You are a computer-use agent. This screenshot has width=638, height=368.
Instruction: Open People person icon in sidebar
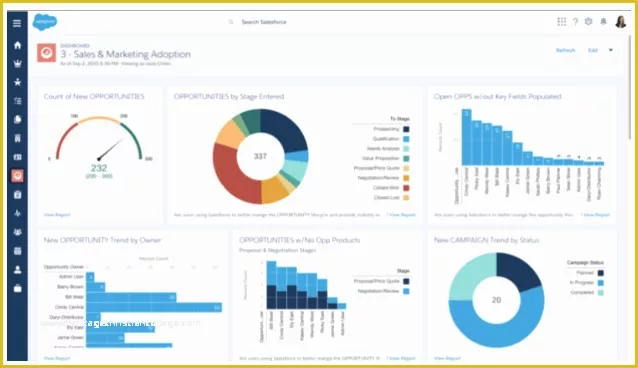17,269
